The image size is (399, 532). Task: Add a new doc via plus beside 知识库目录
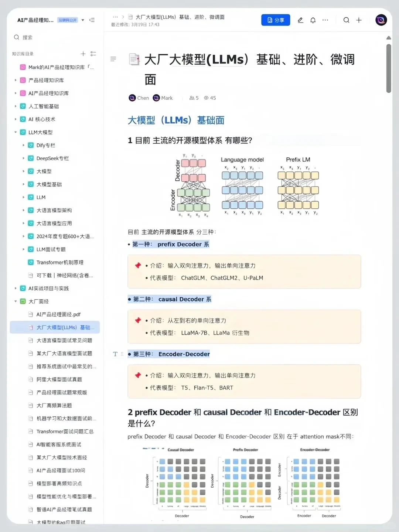point(83,54)
